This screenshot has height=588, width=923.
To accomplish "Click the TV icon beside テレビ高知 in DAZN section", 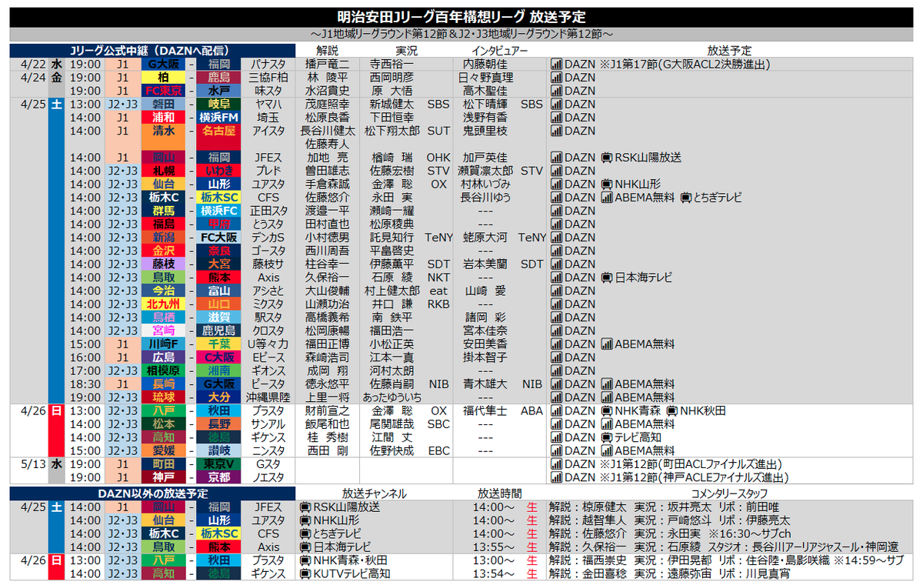I will pos(606,437).
